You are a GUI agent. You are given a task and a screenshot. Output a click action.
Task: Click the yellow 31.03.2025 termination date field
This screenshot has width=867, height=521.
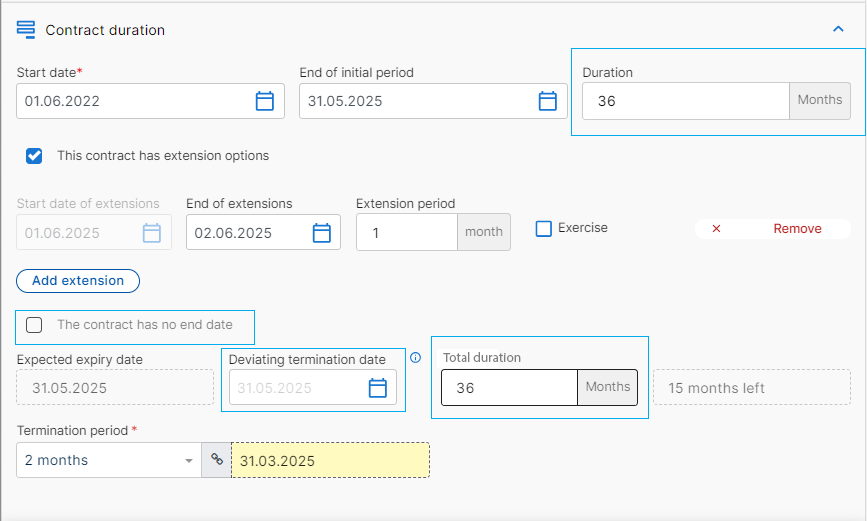pyautogui.click(x=330, y=460)
